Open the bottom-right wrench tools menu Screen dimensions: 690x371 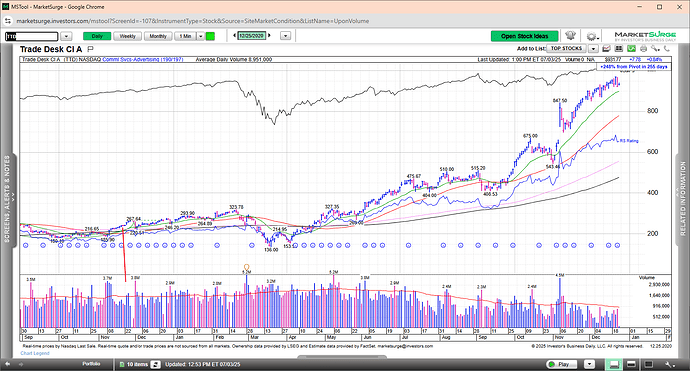669,364
